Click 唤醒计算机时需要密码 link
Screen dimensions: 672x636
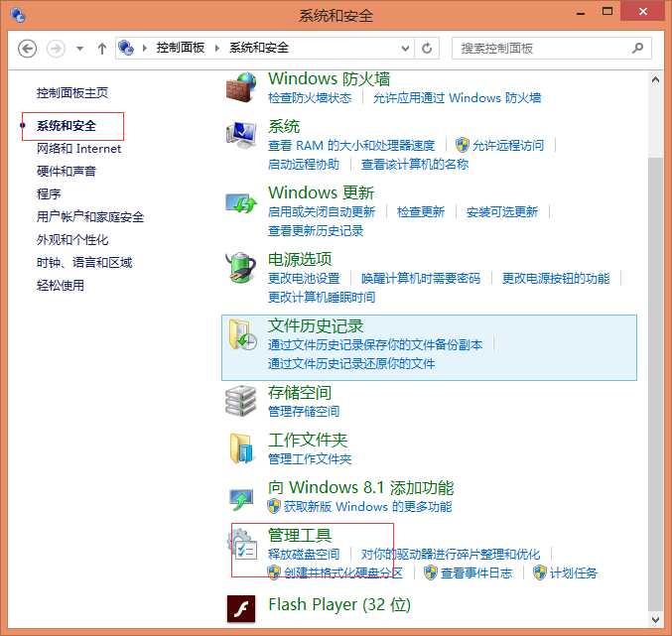pyautogui.click(x=421, y=279)
